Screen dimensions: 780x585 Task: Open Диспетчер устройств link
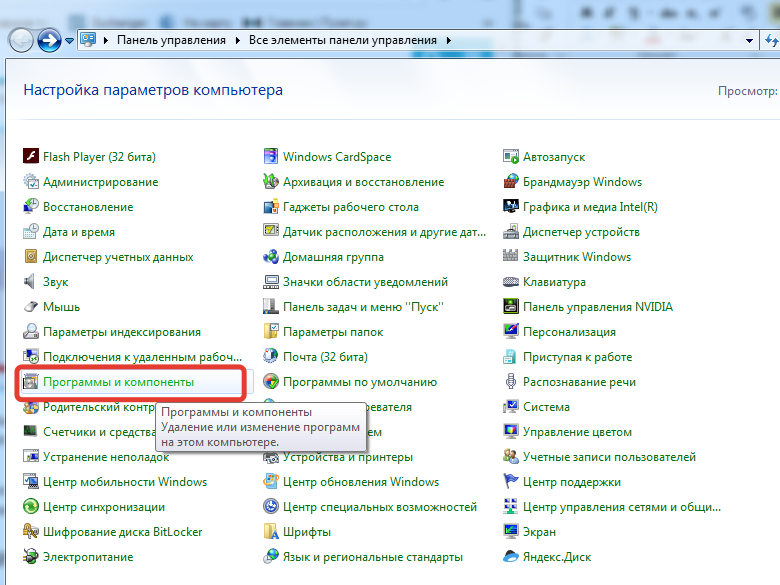[x=581, y=232]
